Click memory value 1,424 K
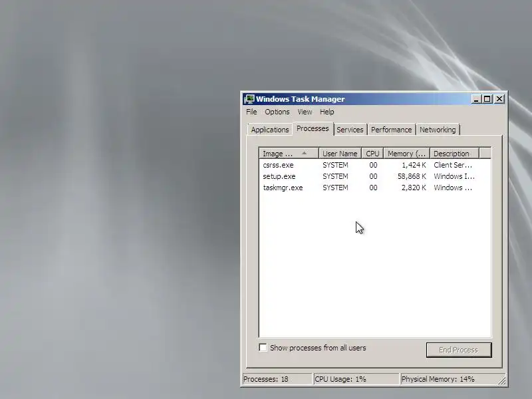This screenshot has height=399, width=532. pyautogui.click(x=414, y=165)
